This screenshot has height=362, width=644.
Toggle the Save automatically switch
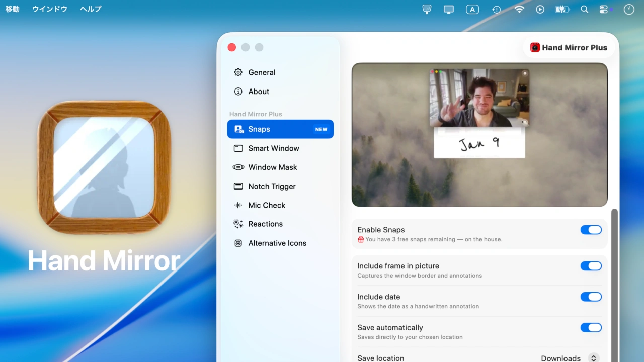591,328
